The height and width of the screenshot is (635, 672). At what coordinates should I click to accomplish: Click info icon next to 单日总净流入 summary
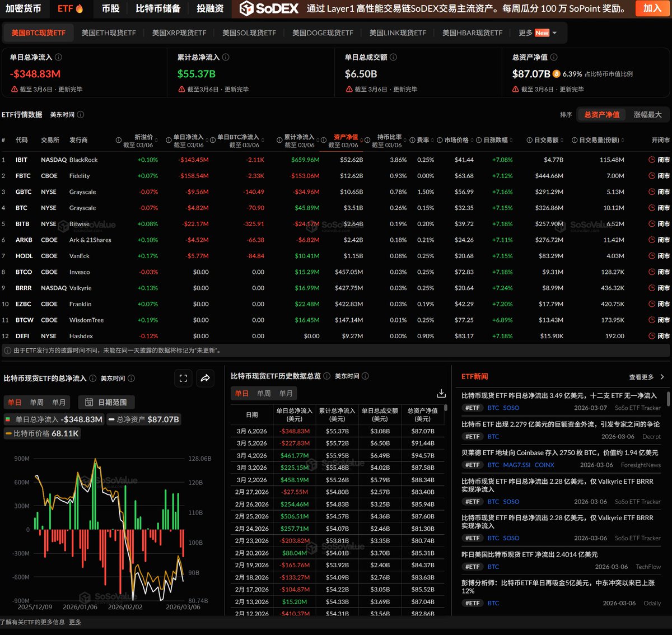(x=59, y=57)
